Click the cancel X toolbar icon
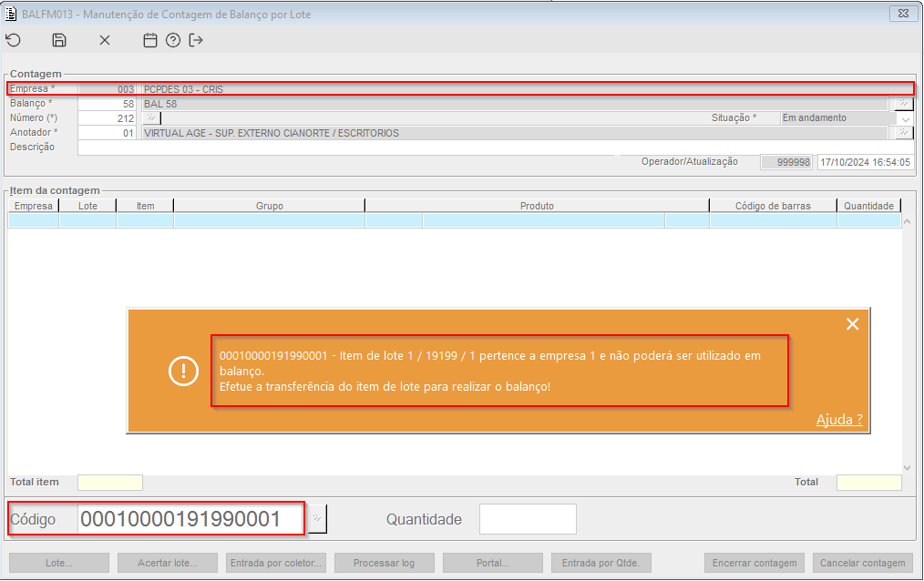The height and width of the screenshot is (581, 924). click(104, 40)
